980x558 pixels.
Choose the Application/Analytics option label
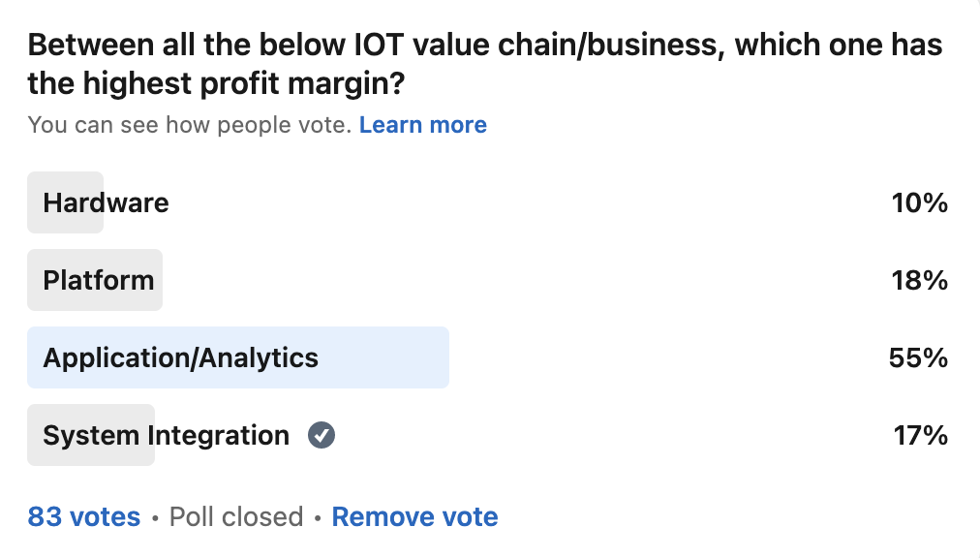pyautogui.click(x=180, y=357)
